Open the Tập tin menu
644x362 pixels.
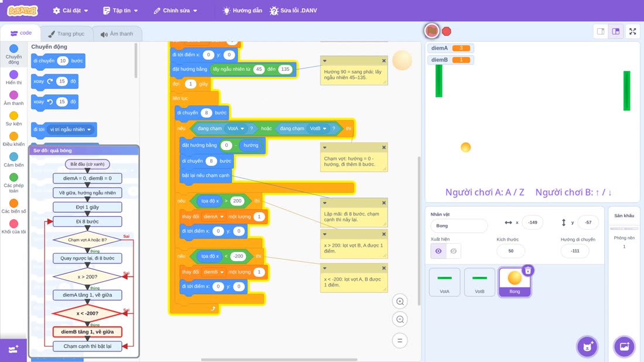click(x=121, y=11)
